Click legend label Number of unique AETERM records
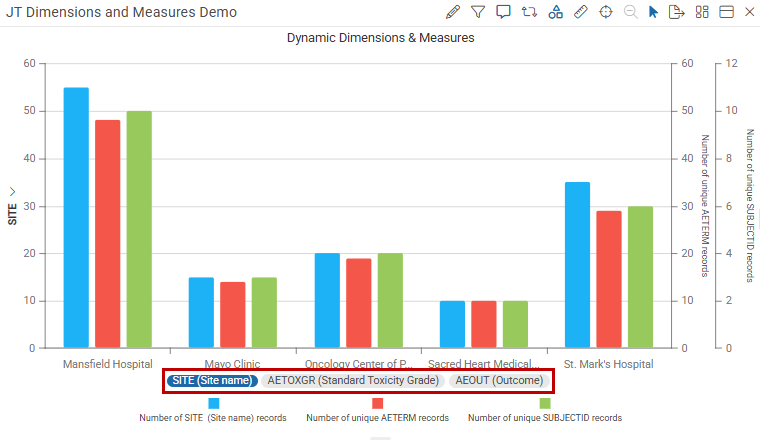Viewport: 760px width, 440px height. 378,418
